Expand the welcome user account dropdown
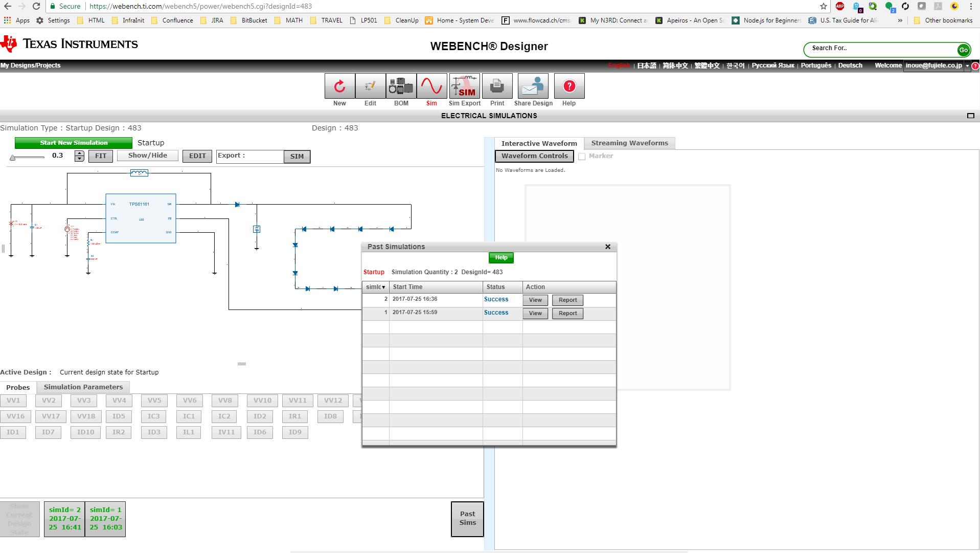Image resolution: width=980 pixels, height=553 pixels. pyautogui.click(x=966, y=65)
